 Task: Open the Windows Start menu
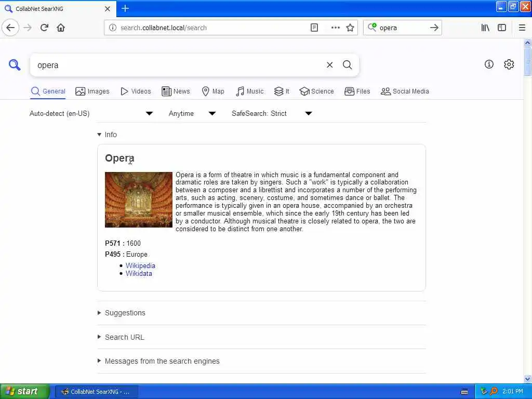coord(24,391)
